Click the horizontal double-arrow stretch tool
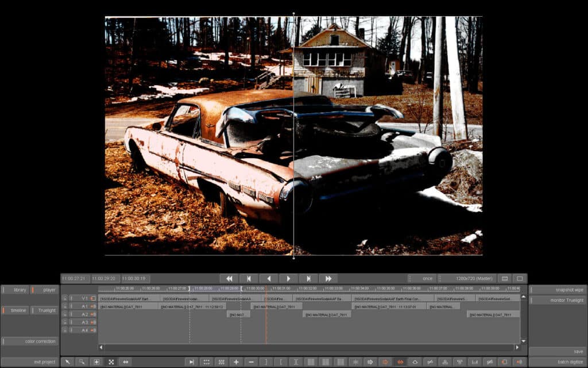The width and height of the screenshot is (588, 368). click(x=126, y=362)
